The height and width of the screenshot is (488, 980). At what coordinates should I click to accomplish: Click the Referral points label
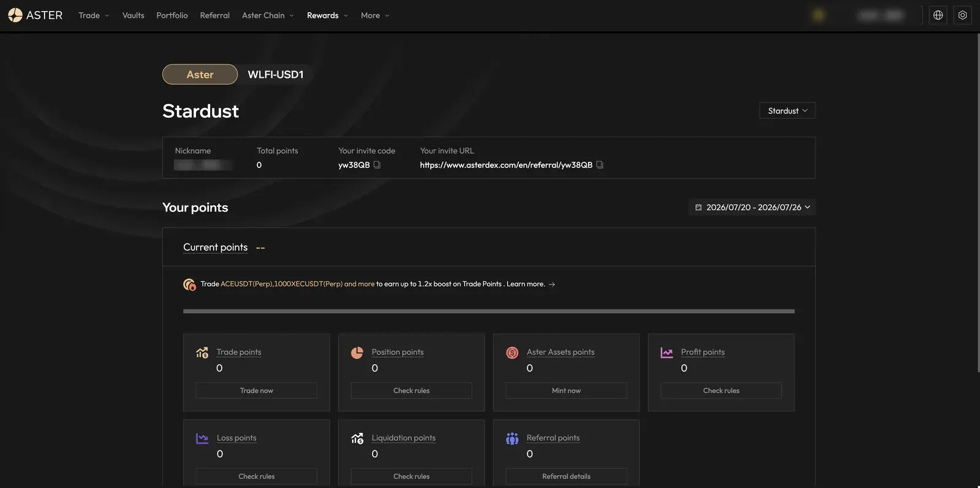tap(553, 438)
